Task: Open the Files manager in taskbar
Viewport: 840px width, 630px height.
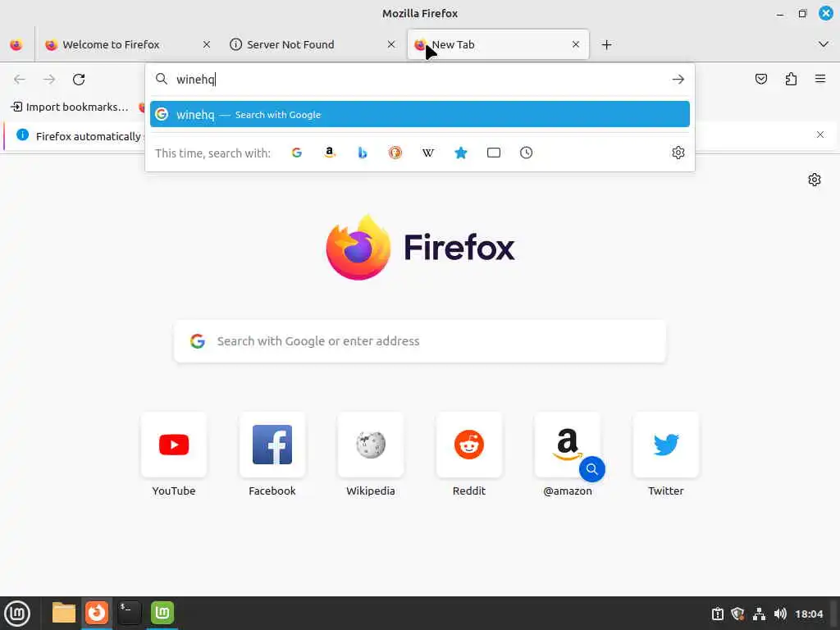Action: click(x=64, y=613)
